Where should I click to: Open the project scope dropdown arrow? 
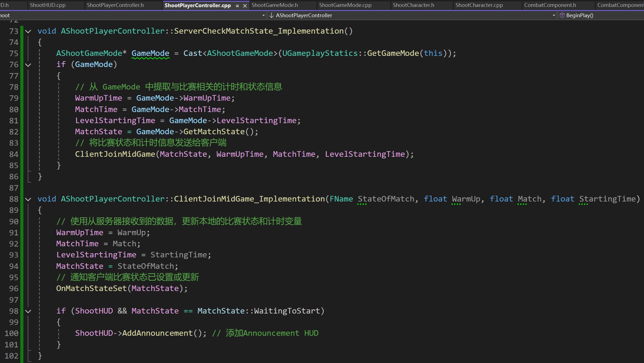tap(263, 15)
